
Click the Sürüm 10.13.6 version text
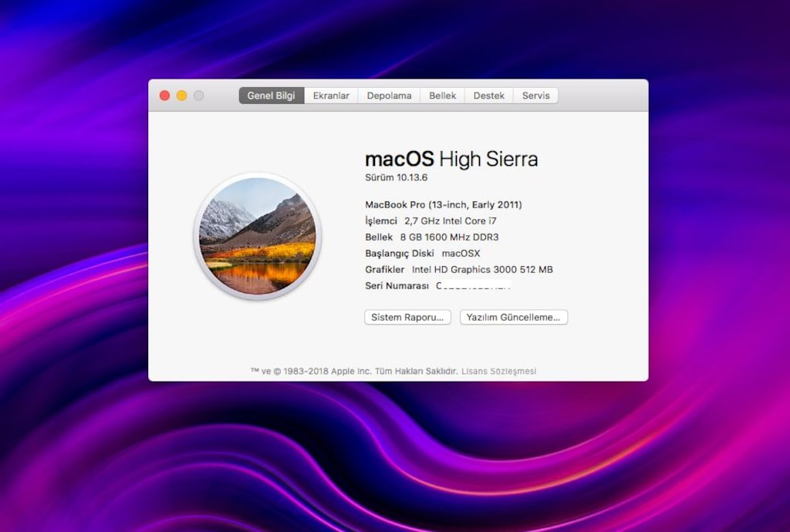click(396, 177)
